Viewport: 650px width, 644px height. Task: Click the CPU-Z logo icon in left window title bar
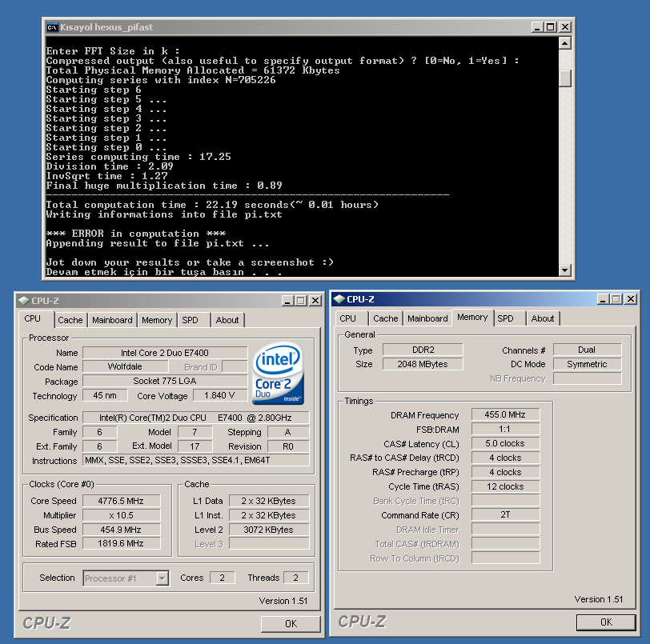(x=24, y=301)
